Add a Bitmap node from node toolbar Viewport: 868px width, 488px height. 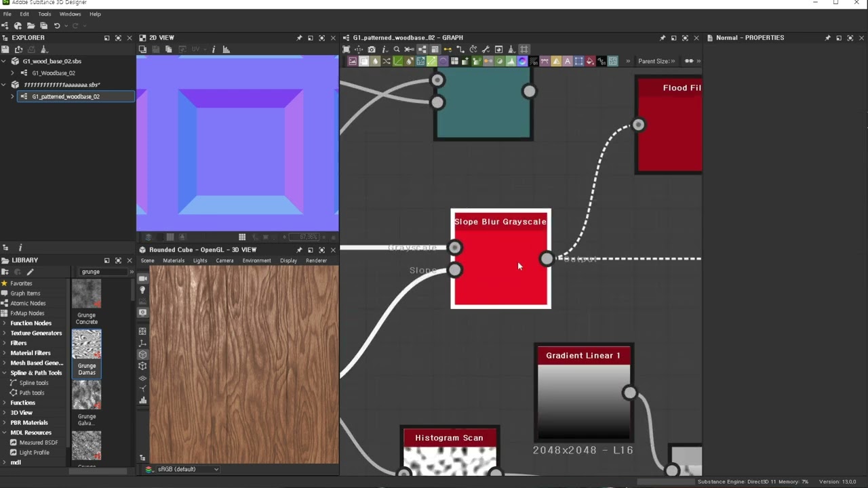point(353,61)
